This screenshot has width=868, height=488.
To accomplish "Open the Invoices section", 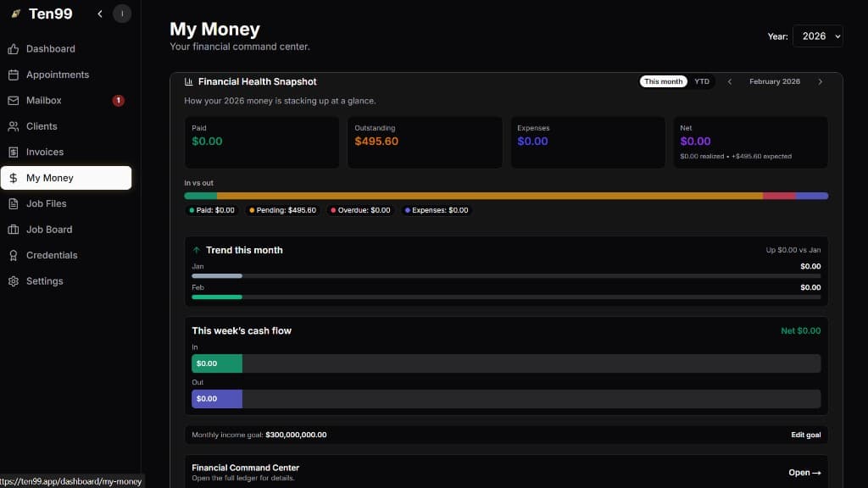I will pyautogui.click(x=38, y=152).
